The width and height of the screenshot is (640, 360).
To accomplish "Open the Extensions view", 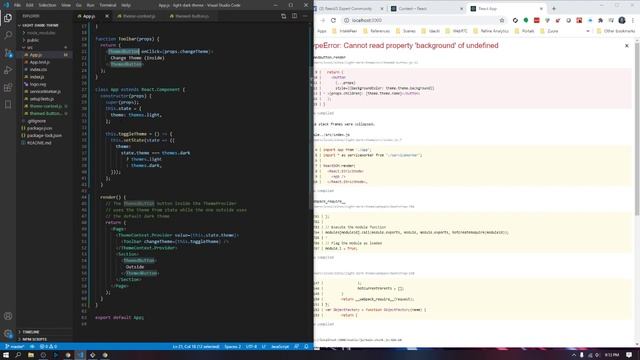I will coord(8,87).
